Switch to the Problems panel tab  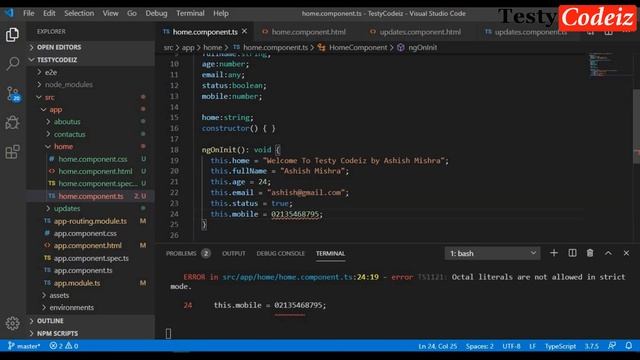188,253
